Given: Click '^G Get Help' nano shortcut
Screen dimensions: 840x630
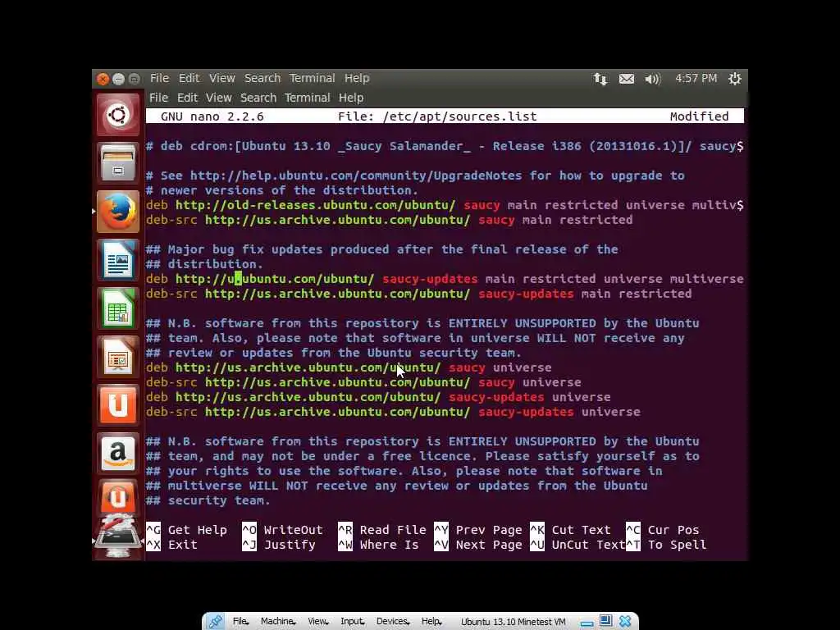Looking at the screenshot, I should pos(186,530).
